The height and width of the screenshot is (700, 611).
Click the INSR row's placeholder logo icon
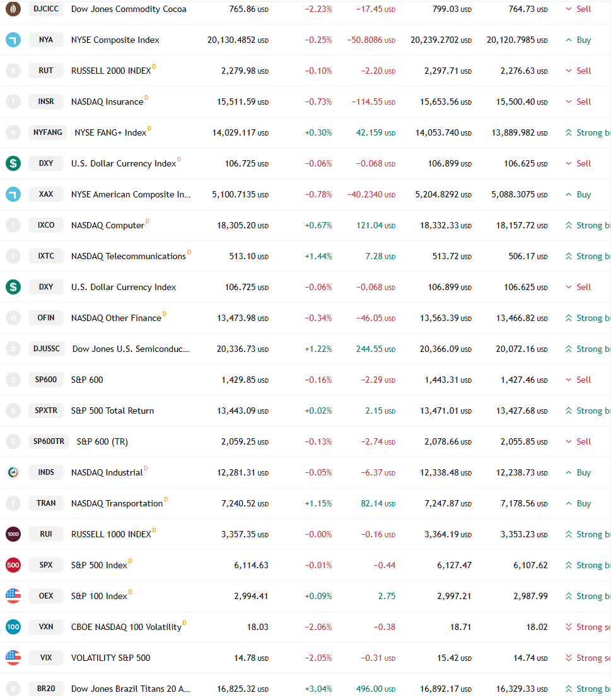pyautogui.click(x=13, y=102)
